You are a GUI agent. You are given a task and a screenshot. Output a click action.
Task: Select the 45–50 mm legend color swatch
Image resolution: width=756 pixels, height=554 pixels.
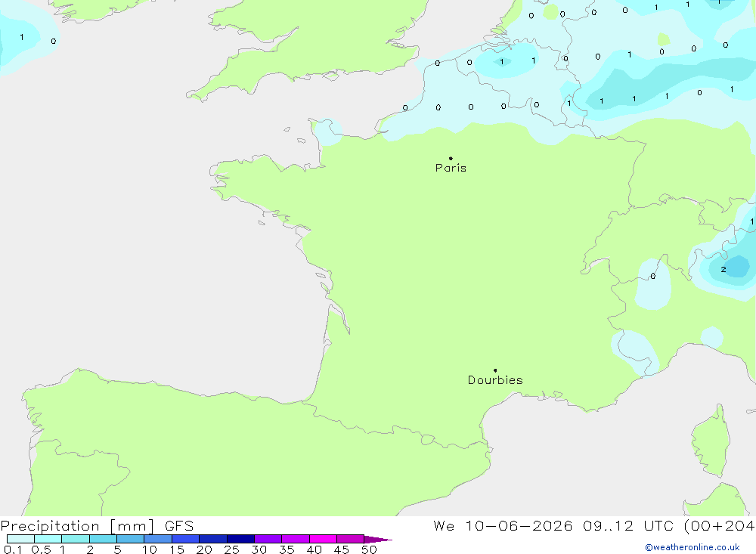point(351,539)
